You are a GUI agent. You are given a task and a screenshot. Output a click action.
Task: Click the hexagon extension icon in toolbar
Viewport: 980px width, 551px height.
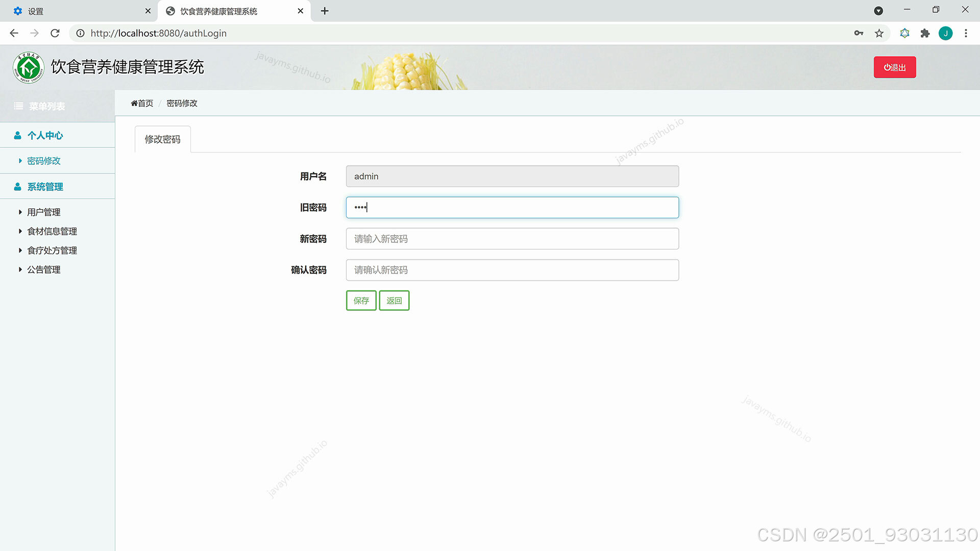pyautogui.click(x=904, y=33)
